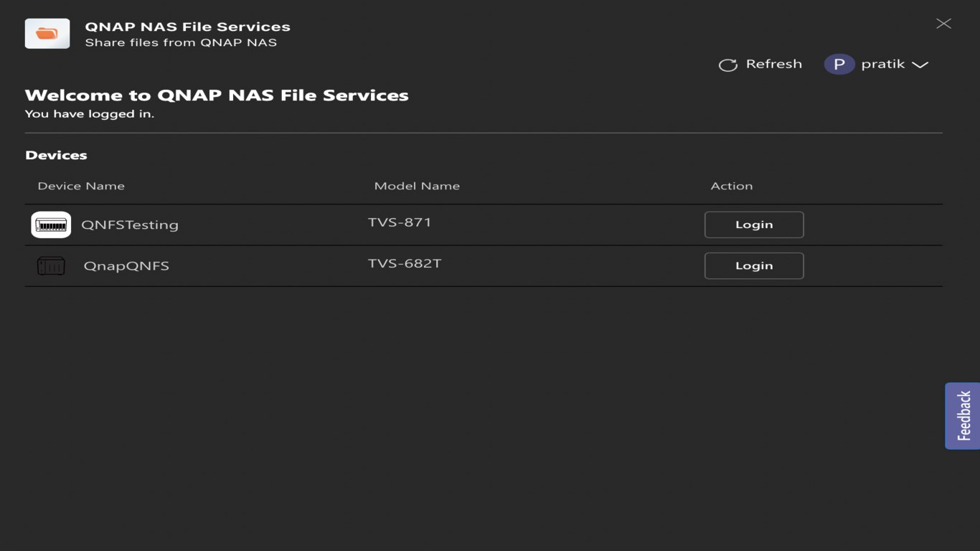This screenshot has width=980, height=551.
Task: Click the circular Refresh arrow icon
Action: click(x=728, y=65)
